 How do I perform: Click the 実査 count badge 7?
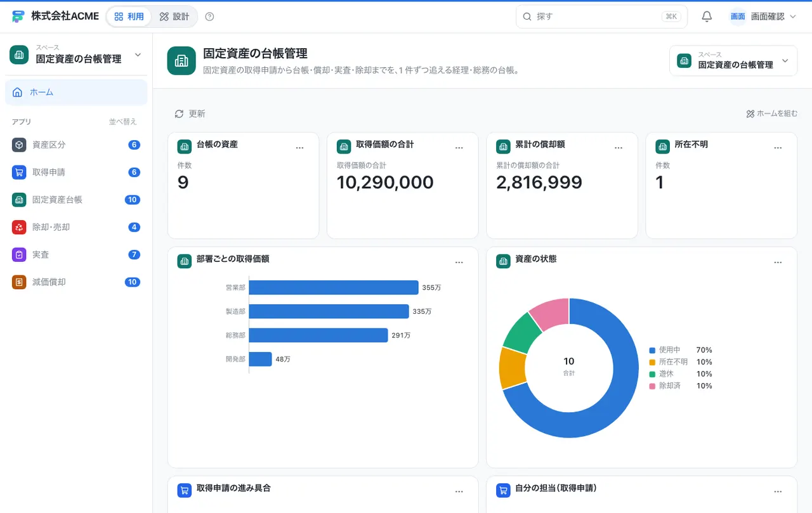pos(134,254)
